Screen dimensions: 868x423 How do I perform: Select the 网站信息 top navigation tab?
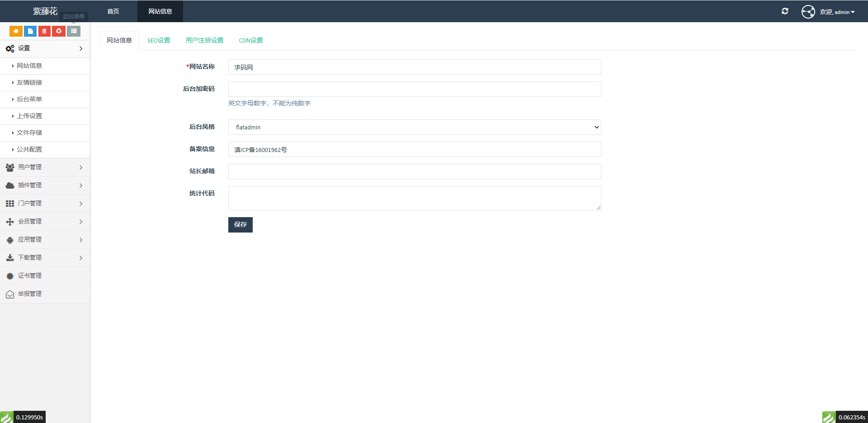(160, 11)
